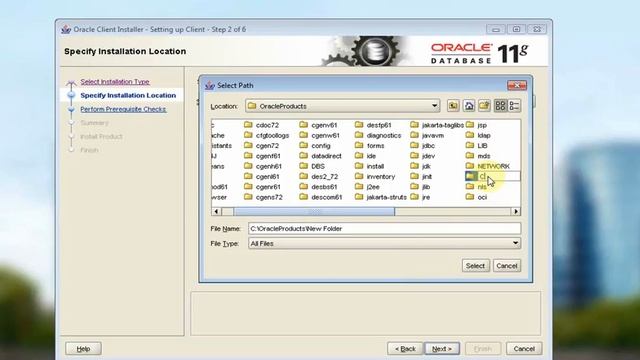Jump to the Home folder
This screenshot has width=640, height=360.
(469, 106)
